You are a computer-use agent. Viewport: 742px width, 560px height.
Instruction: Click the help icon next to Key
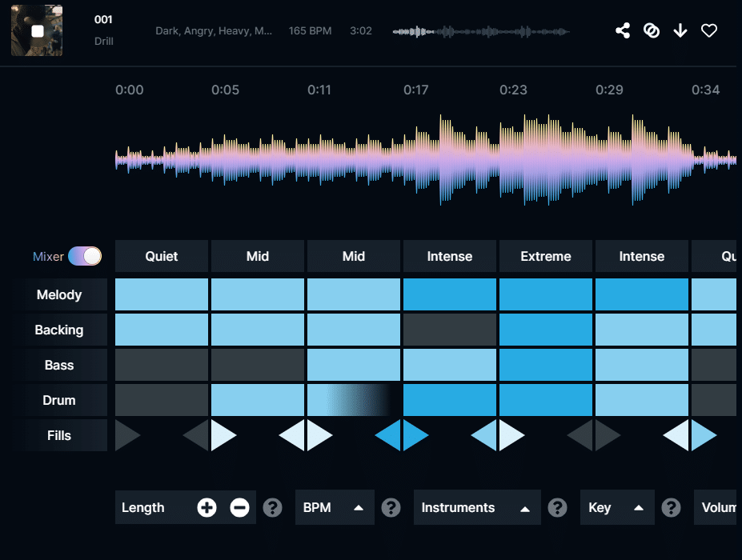(x=672, y=507)
